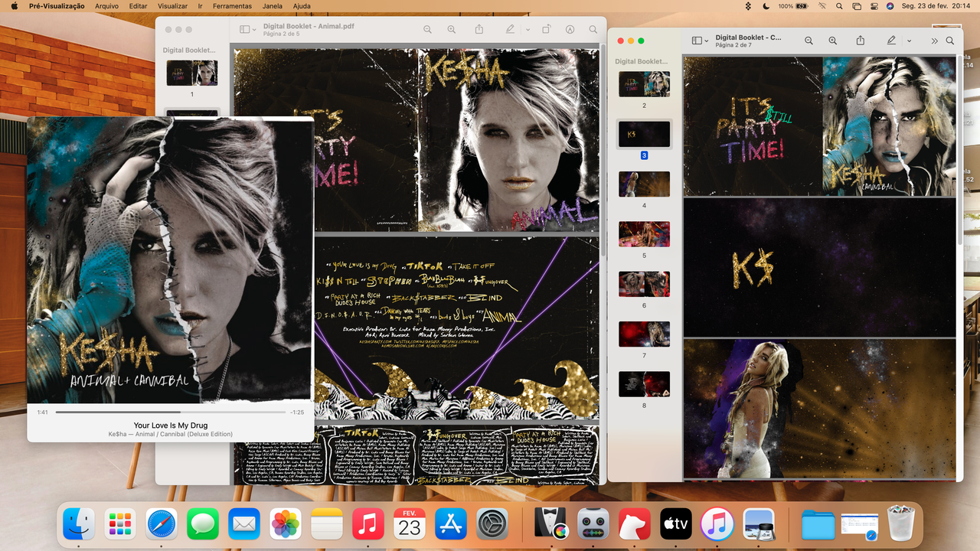
Task: Rotate the page in the Animal.pdf window
Action: [547, 29]
